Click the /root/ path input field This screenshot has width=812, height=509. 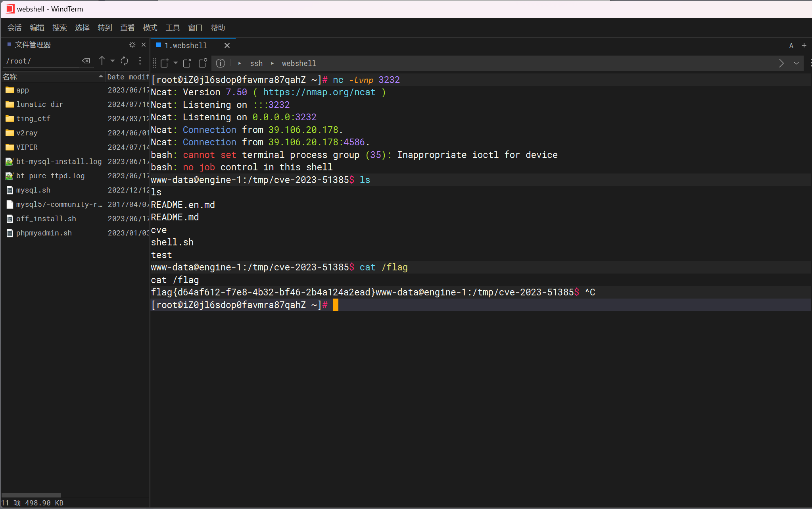42,61
